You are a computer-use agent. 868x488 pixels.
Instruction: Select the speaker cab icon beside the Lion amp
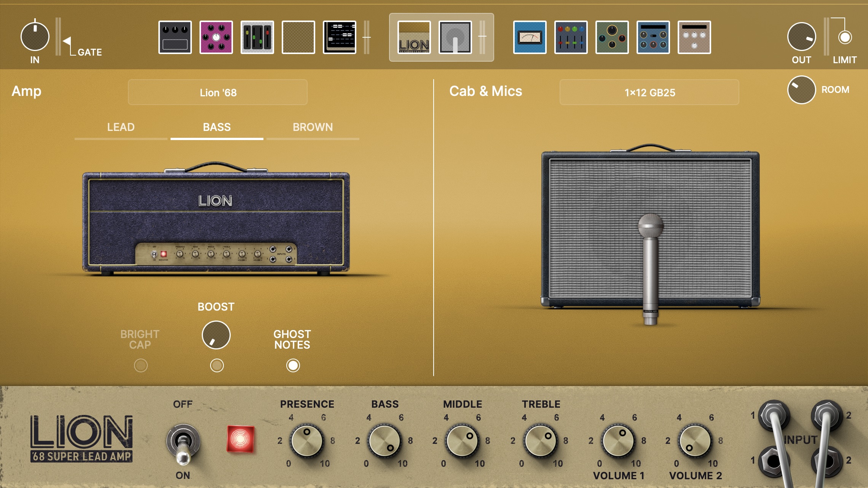coord(455,37)
